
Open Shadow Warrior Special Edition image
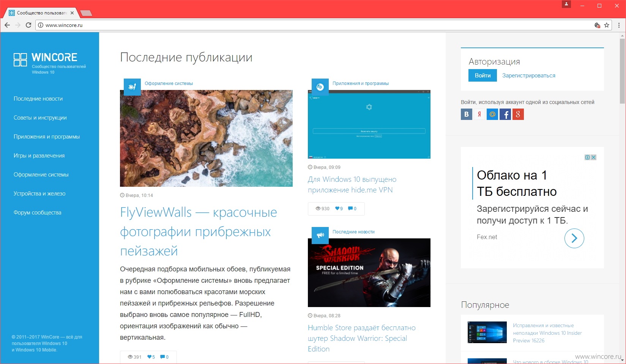[x=369, y=273]
